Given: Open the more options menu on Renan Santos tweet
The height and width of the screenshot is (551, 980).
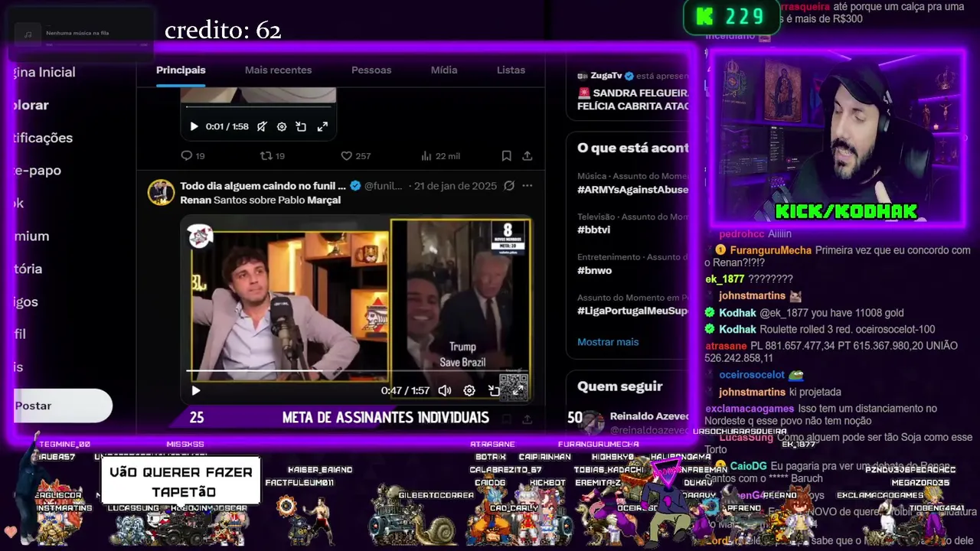Looking at the screenshot, I should [527, 186].
